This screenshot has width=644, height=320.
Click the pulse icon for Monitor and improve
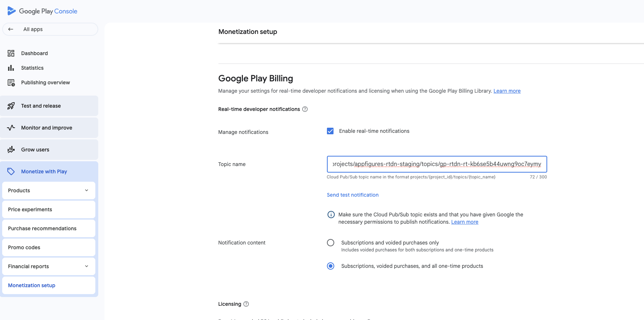point(11,128)
